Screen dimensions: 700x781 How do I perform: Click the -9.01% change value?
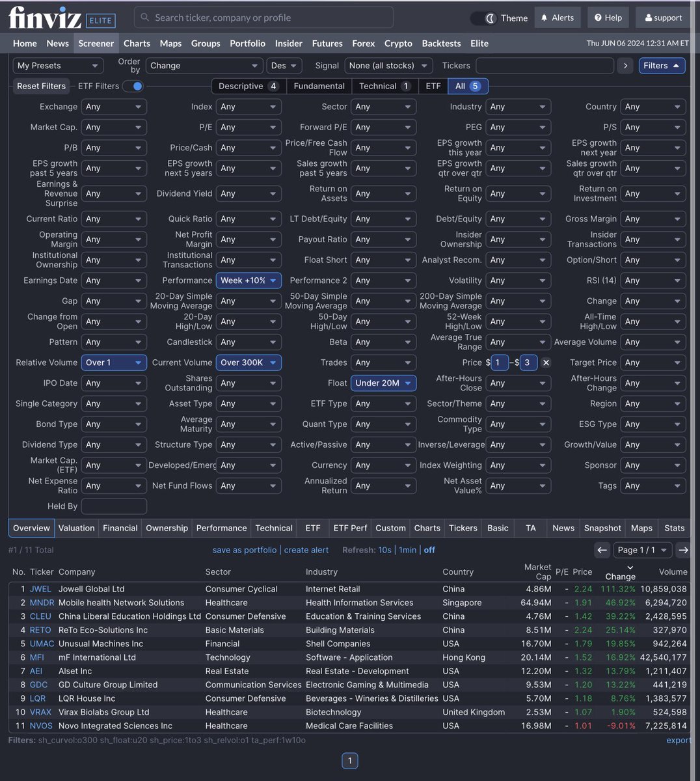coord(620,726)
